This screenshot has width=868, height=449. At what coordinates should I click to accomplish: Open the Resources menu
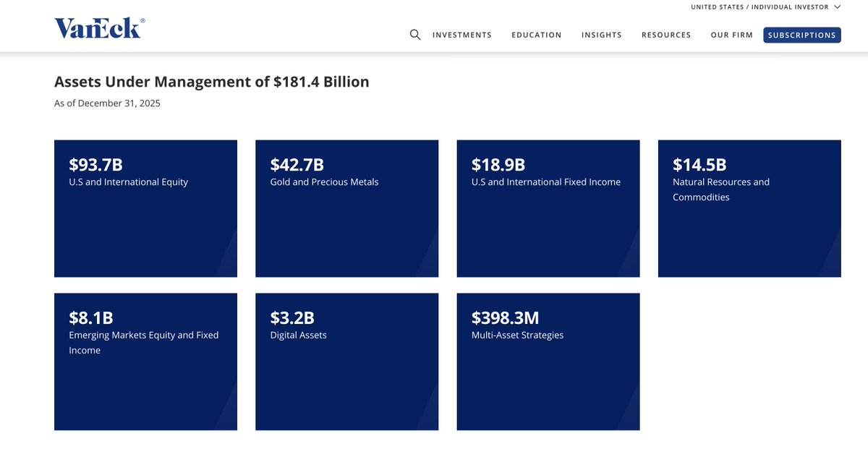666,35
